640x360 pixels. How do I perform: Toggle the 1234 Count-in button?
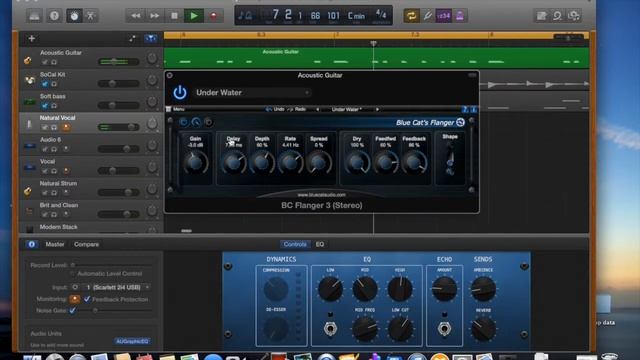[x=444, y=16]
